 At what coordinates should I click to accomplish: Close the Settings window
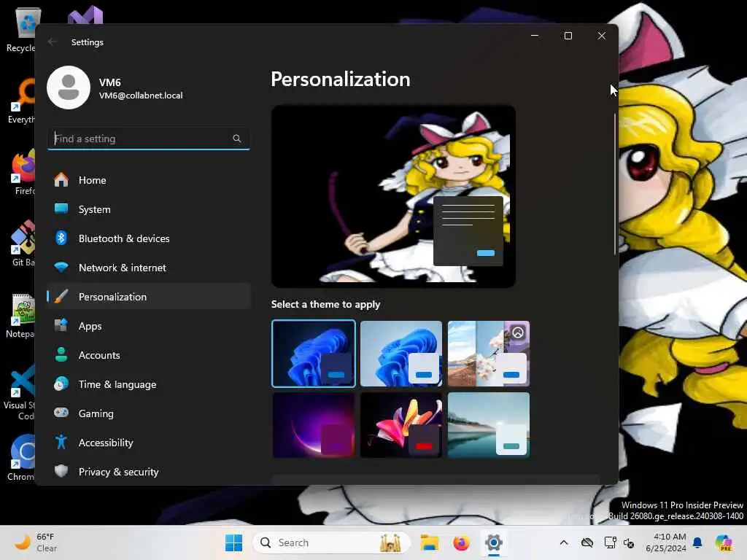click(x=602, y=36)
